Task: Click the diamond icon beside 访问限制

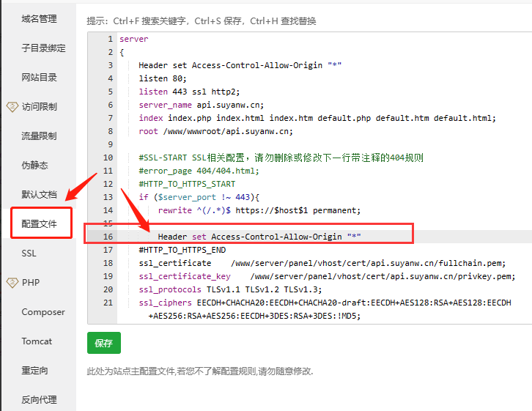Action: tap(12, 107)
